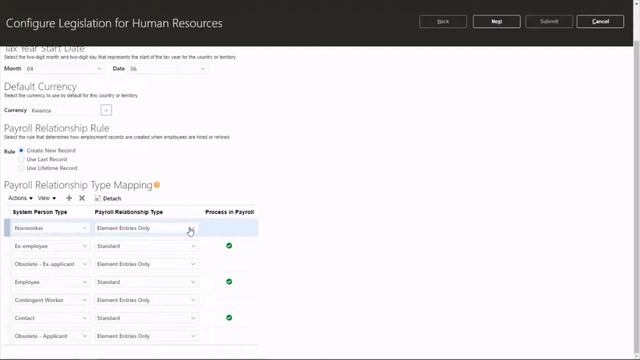Open the Currency search dropdown arrow
Viewport: 640px width, 360px height.
click(106, 111)
